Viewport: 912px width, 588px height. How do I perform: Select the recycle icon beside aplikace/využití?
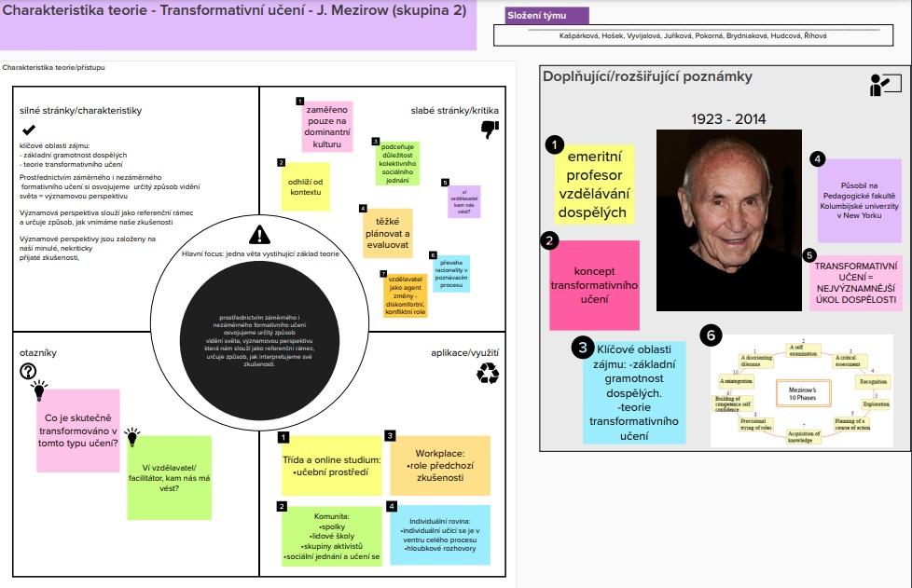(488, 373)
